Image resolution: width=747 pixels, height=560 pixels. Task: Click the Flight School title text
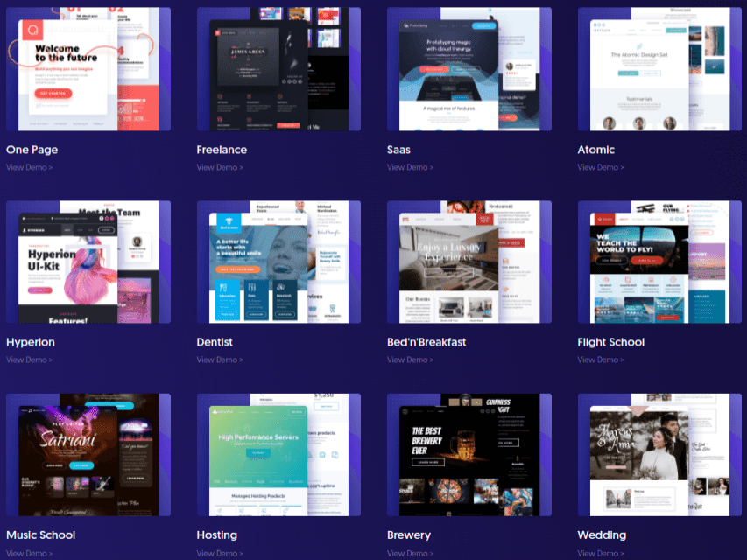tap(610, 342)
